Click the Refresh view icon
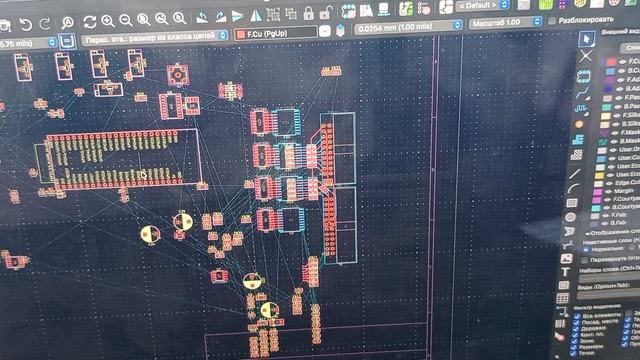This screenshot has height=360, width=640. tap(90, 22)
